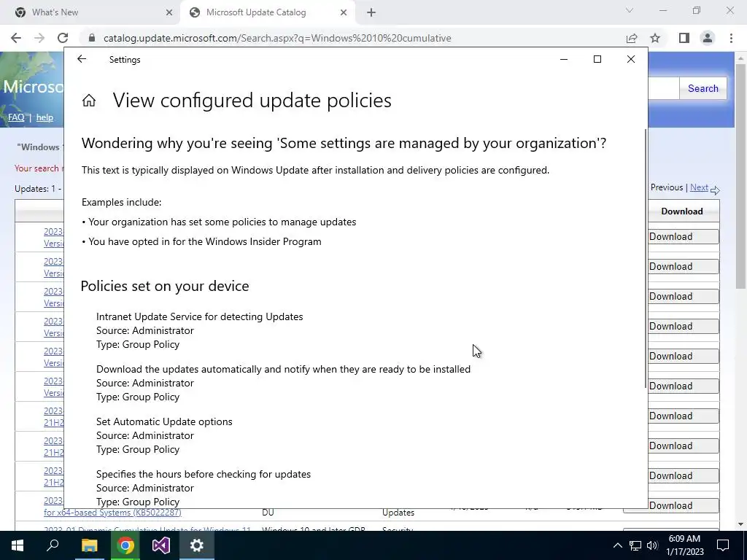The height and width of the screenshot is (560, 747).
Task: Open the help link on catalog page
Action: pos(44,117)
